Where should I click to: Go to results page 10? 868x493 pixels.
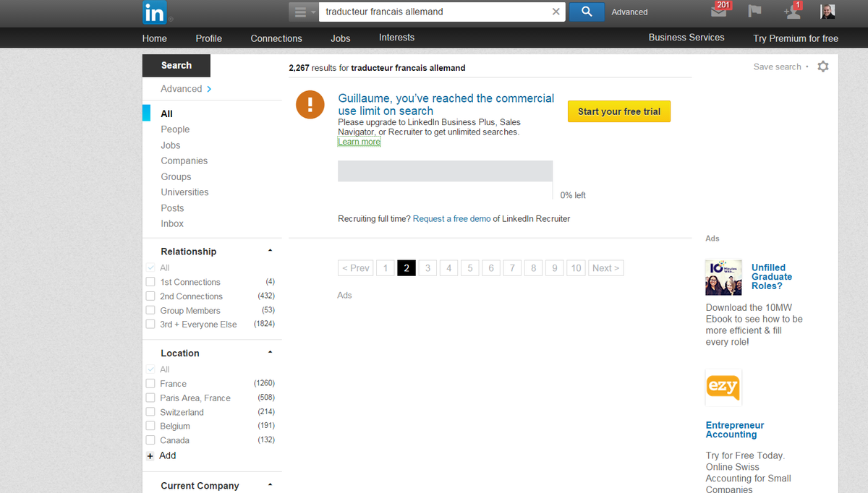click(x=576, y=268)
